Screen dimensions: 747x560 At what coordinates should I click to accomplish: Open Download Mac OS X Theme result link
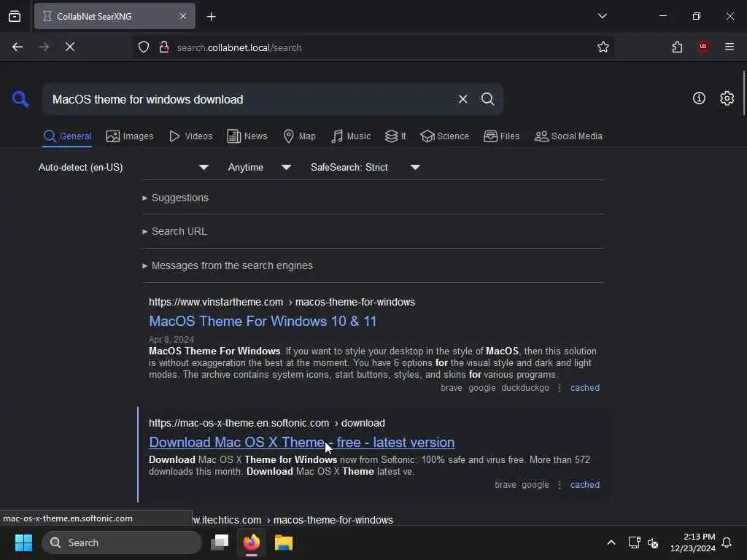[301, 443]
